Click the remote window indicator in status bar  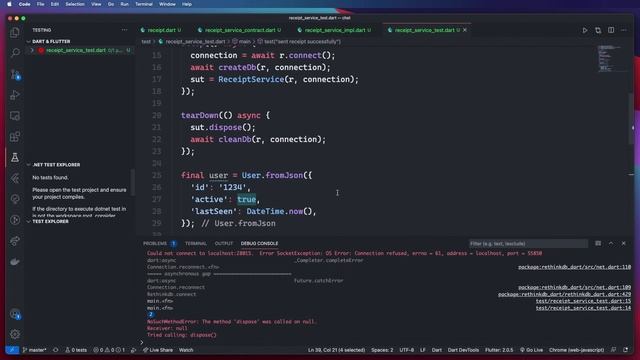[x=12, y=350]
